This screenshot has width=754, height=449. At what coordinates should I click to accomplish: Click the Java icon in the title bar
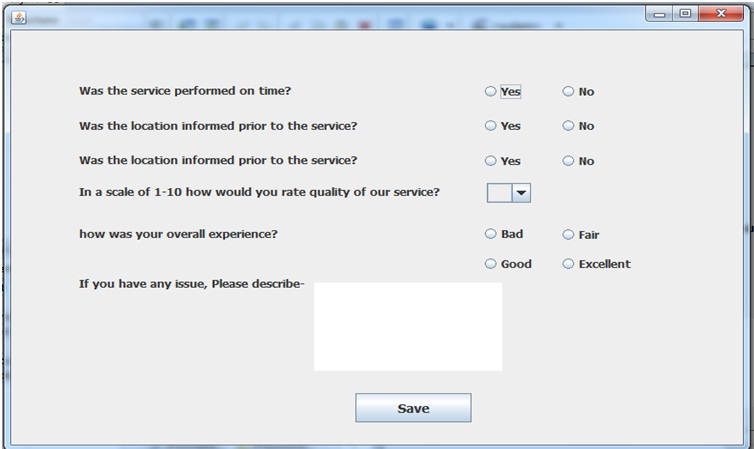[x=20, y=18]
